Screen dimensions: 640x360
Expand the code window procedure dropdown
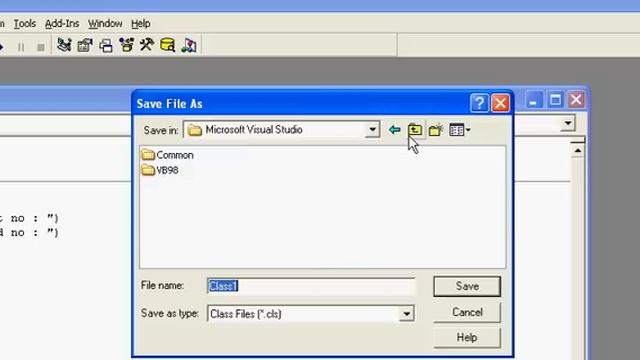[x=568, y=123]
